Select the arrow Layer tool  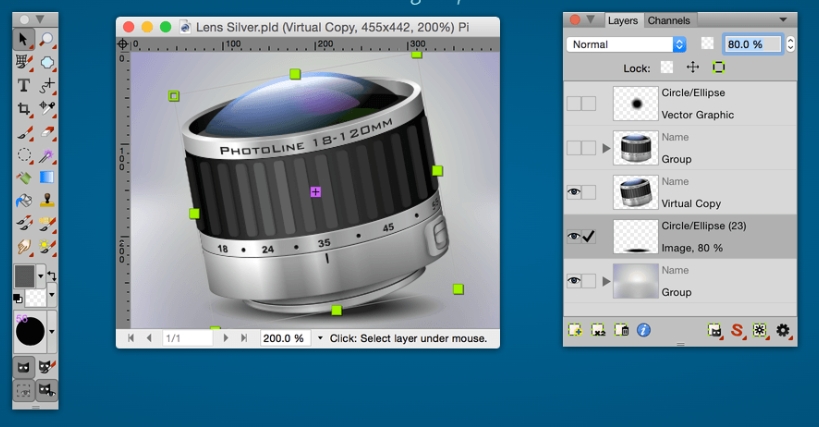click(23, 39)
